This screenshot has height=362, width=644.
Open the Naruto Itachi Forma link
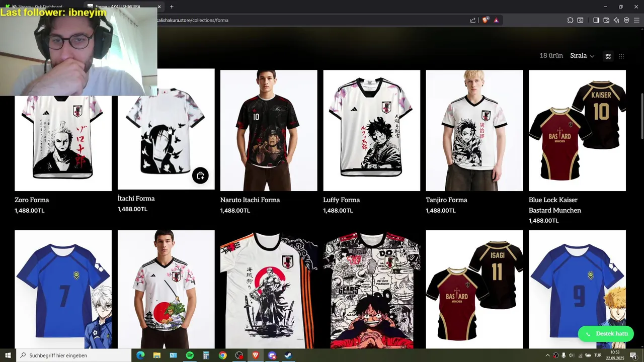tap(250, 200)
